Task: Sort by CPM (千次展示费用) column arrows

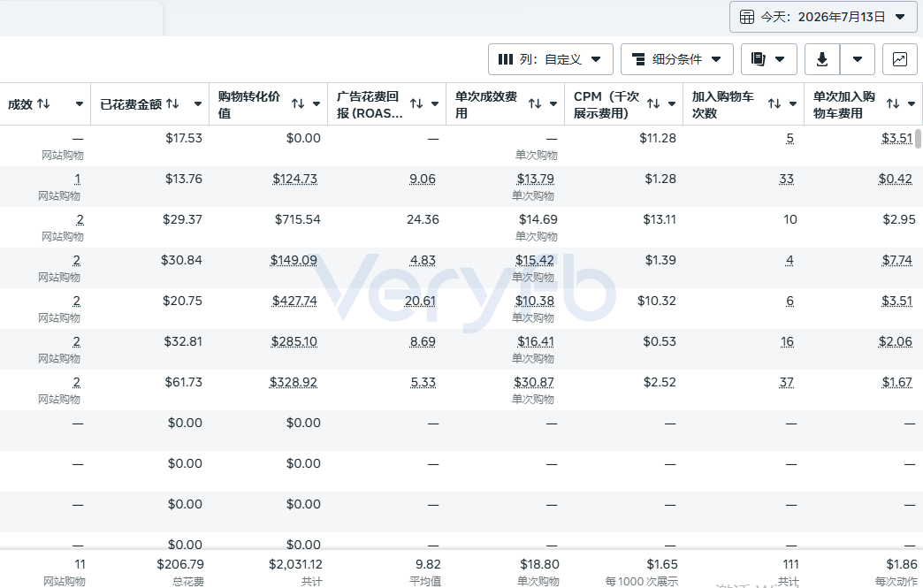Action: pyautogui.click(x=653, y=103)
